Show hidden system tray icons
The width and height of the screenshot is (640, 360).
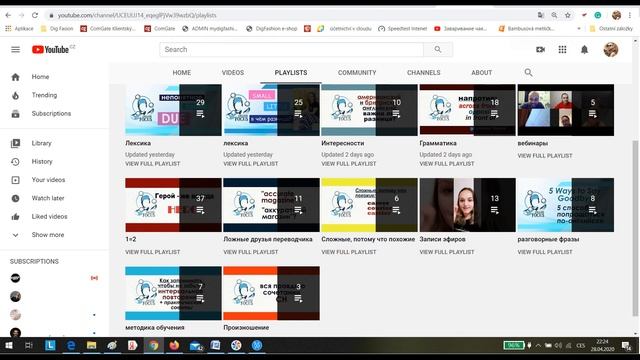point(538,345)
